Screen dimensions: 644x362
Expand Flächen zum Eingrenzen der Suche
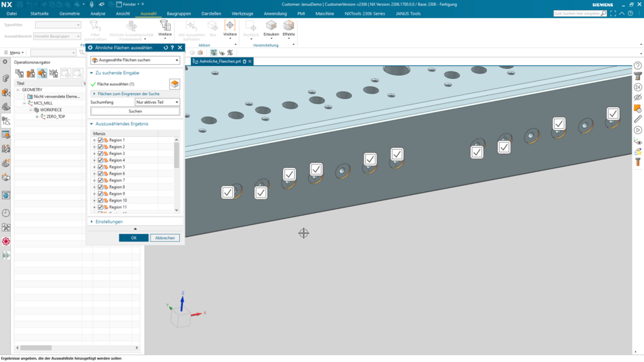click(x=94, y=94)
